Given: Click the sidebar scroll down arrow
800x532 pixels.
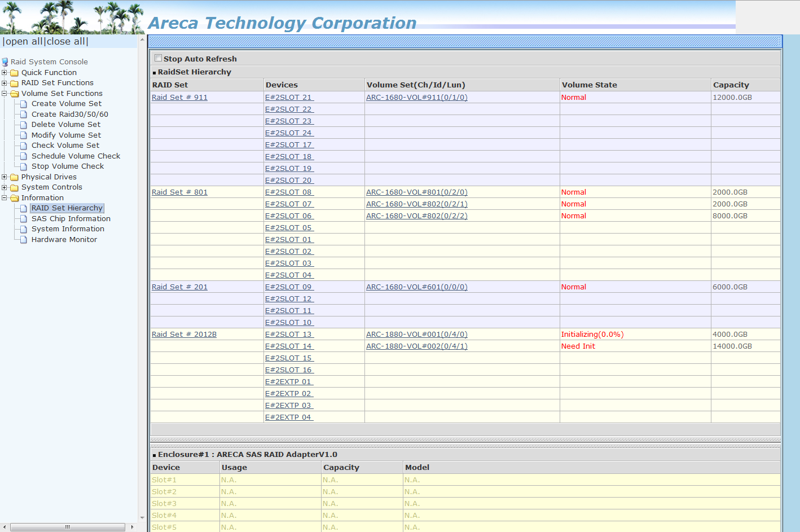Looking at the screenshot, I should [x=142, y=517].
